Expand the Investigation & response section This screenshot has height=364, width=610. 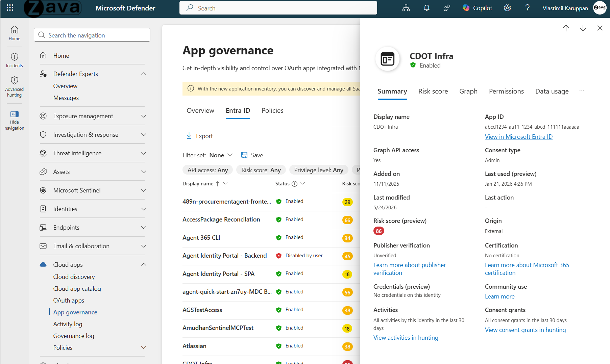click(144, 135)
